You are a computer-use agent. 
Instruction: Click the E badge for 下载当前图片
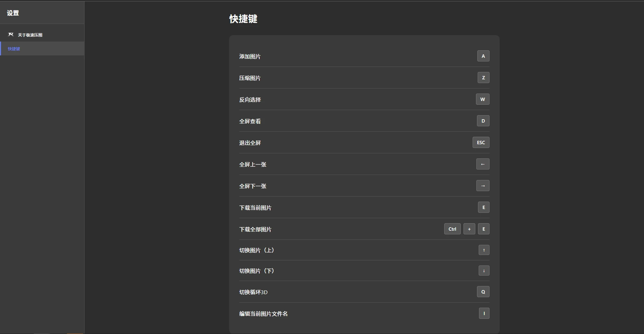pyautogui.click(x=483, y=207)
